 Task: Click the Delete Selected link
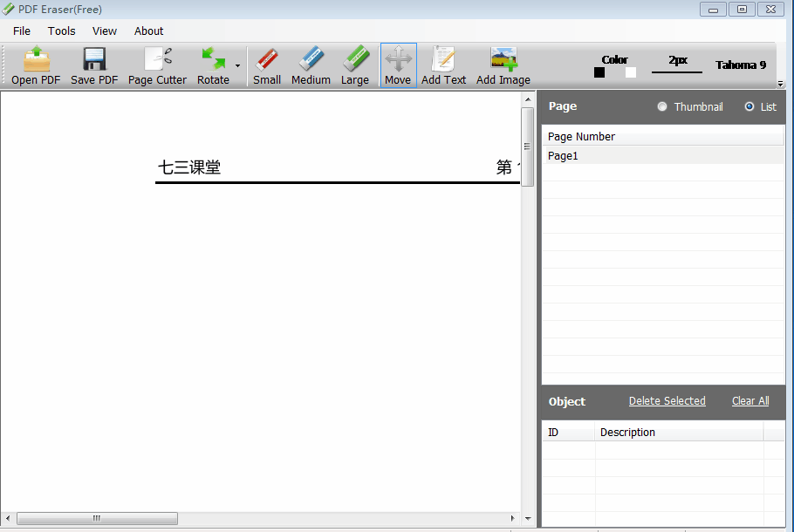[x=667, y=401]
